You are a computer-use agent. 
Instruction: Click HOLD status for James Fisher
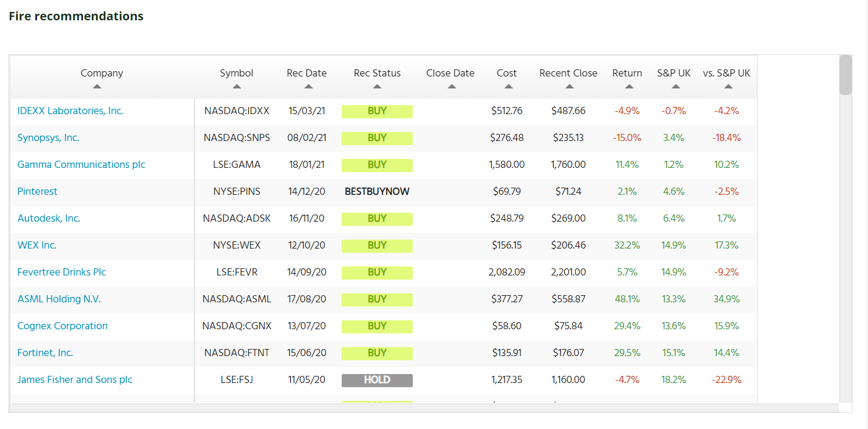click(377, 380)
